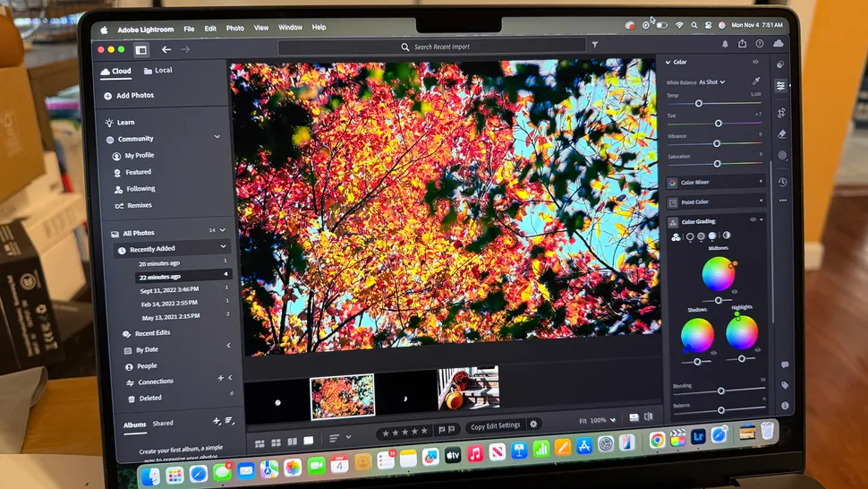868x489 pixels.
Task: Open the Healing eraser tool
Action: pos(782,133)
